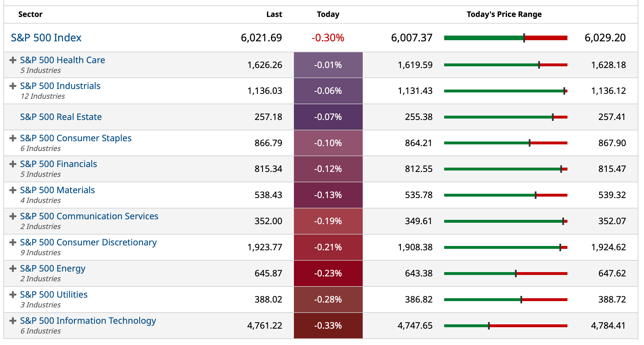Expand the S&P 500 Materials sector

[13, 190]
